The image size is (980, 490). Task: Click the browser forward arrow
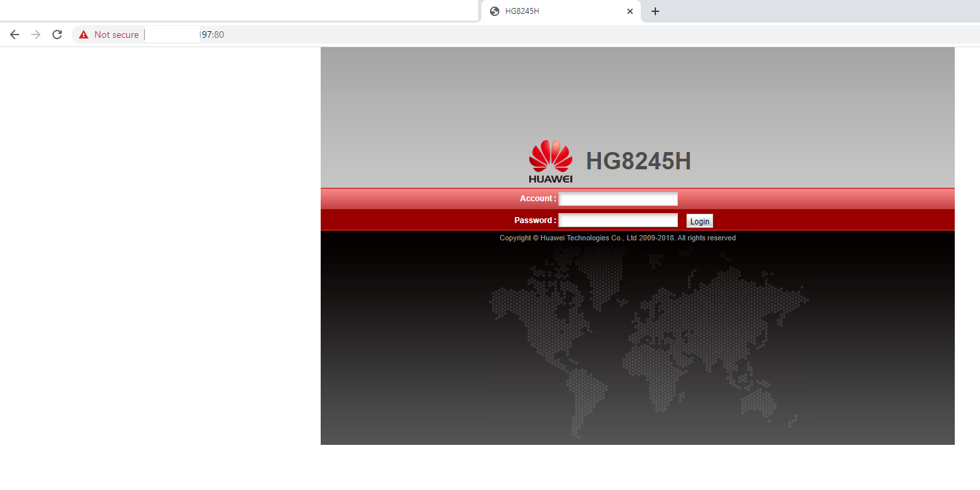36,35
